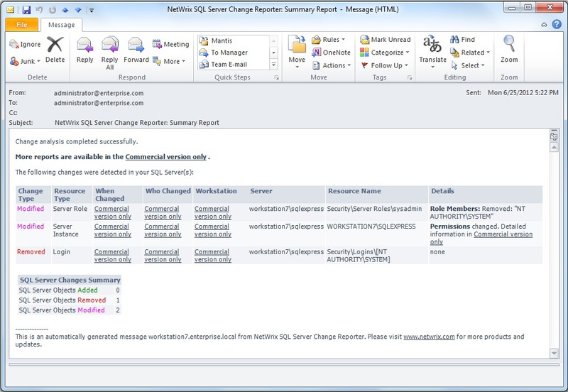Forward this message
The height and width of the screenshot is (392, 568).
point(136,50)
